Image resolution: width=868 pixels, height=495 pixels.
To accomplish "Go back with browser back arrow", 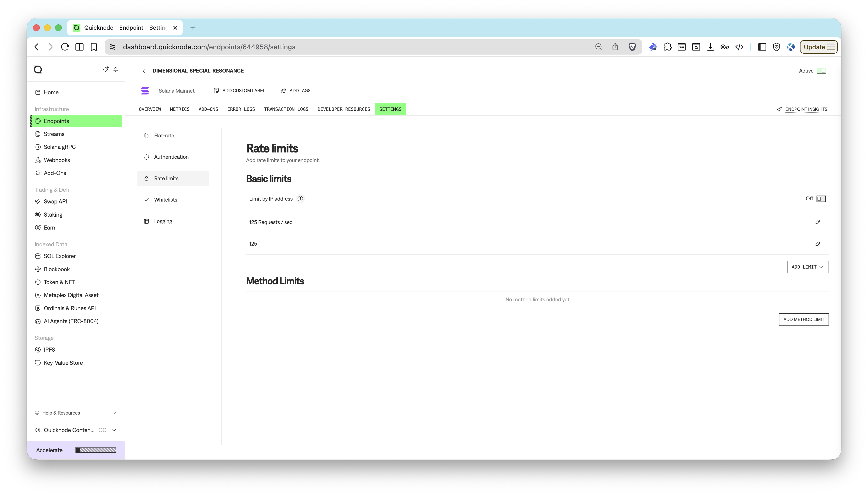I will pos(37,47).
